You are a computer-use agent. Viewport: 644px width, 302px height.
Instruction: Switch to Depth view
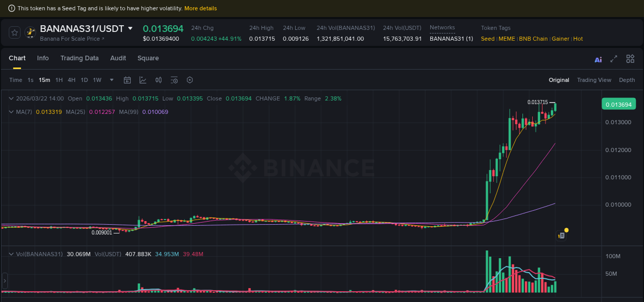[x=627, y=80]
